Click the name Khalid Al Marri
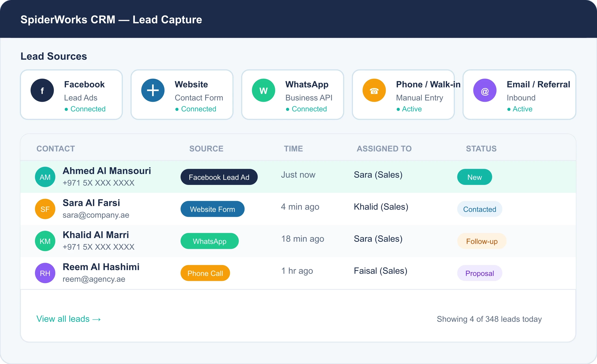Viewport: 597px width, 364px height. 96,235
